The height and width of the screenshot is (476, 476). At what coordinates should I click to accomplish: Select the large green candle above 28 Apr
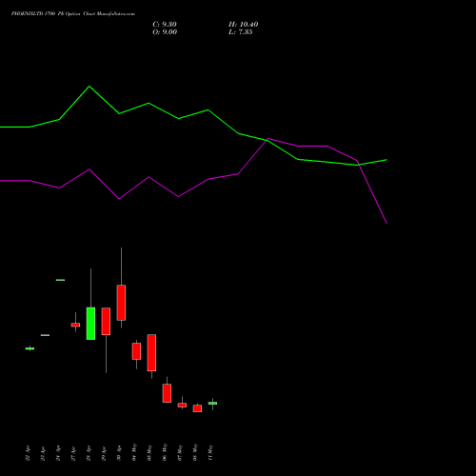click(x=90, y=324)
